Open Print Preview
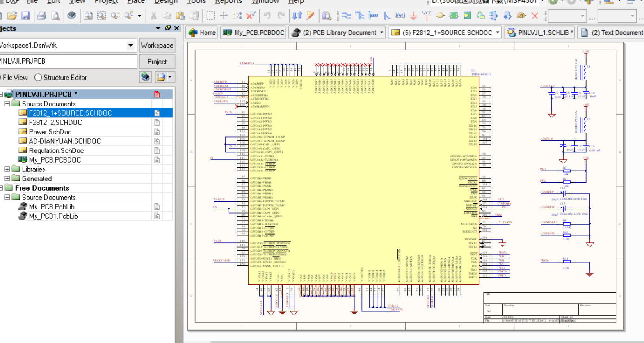644x343 pixels. 56,16
